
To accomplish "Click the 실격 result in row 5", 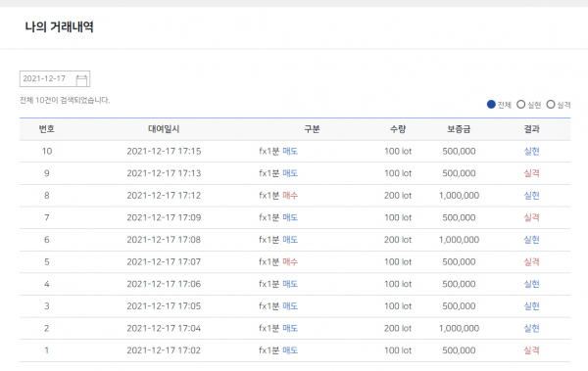I will pyautogui.click(x=532, y=261).
